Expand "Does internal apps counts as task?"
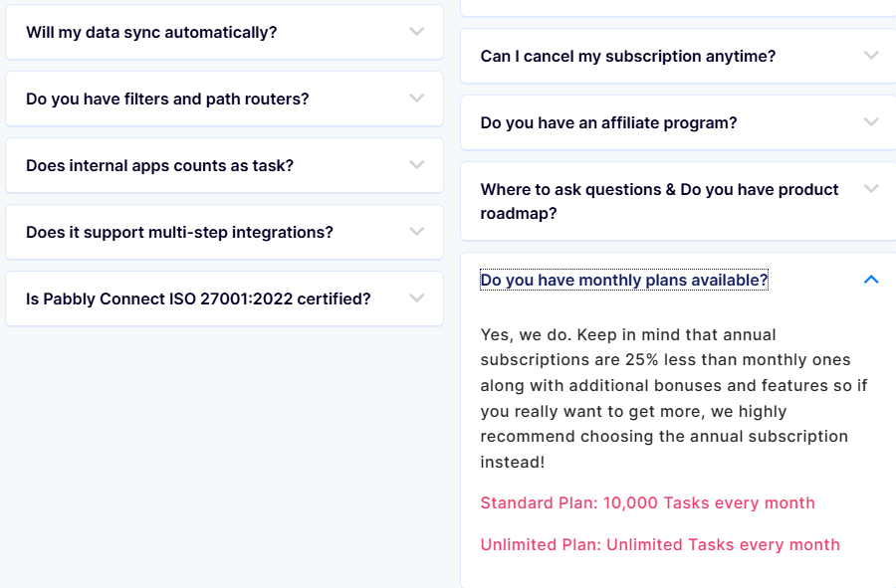The image size is (896, 588). 159,165
